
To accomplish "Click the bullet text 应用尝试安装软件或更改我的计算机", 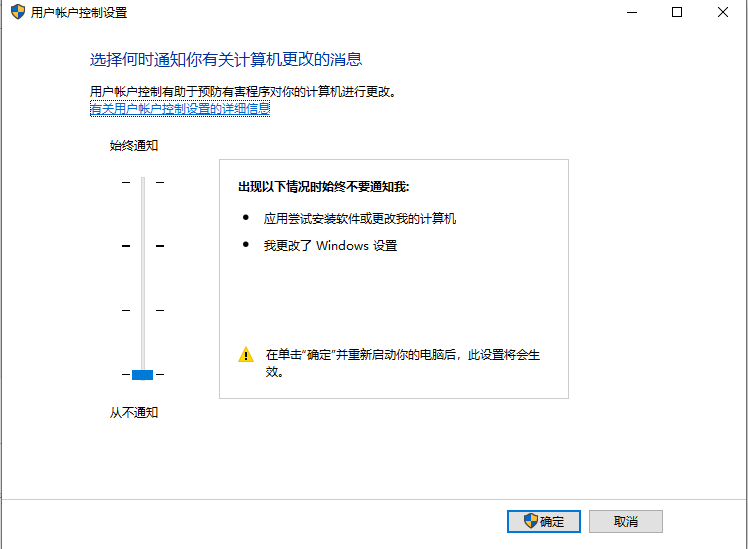I will click(360, 219).
